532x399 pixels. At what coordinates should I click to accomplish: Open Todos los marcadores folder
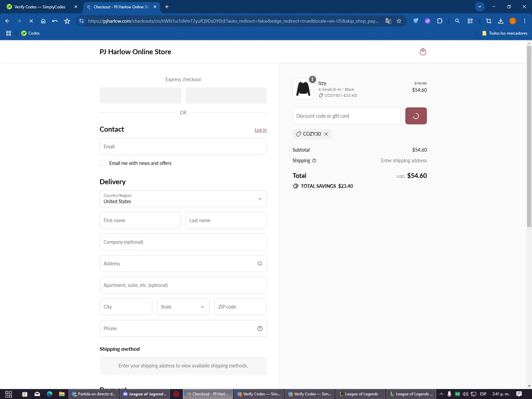[504, 33]
